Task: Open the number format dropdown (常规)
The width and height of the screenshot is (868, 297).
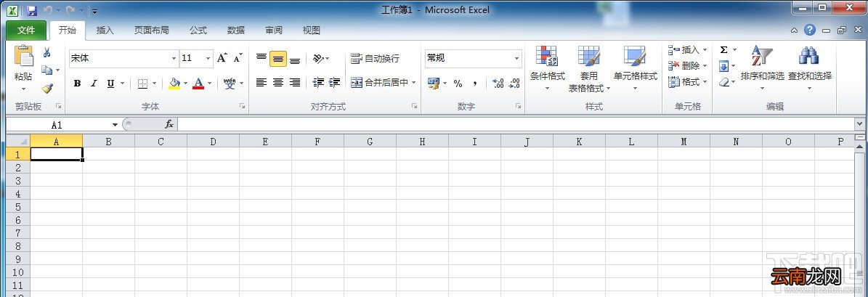Action: (x=517, y=58)
